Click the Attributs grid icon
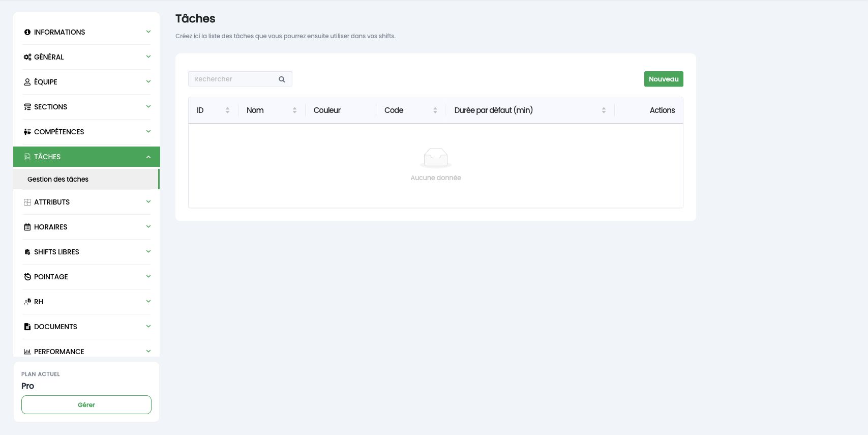This screenshot has height=435, width=868. coord(27,202)
